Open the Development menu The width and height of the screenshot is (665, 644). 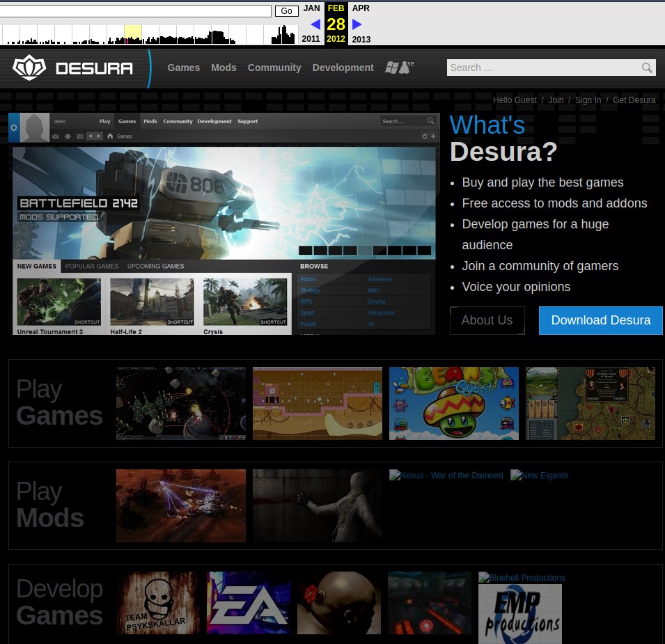click(343, 68)
